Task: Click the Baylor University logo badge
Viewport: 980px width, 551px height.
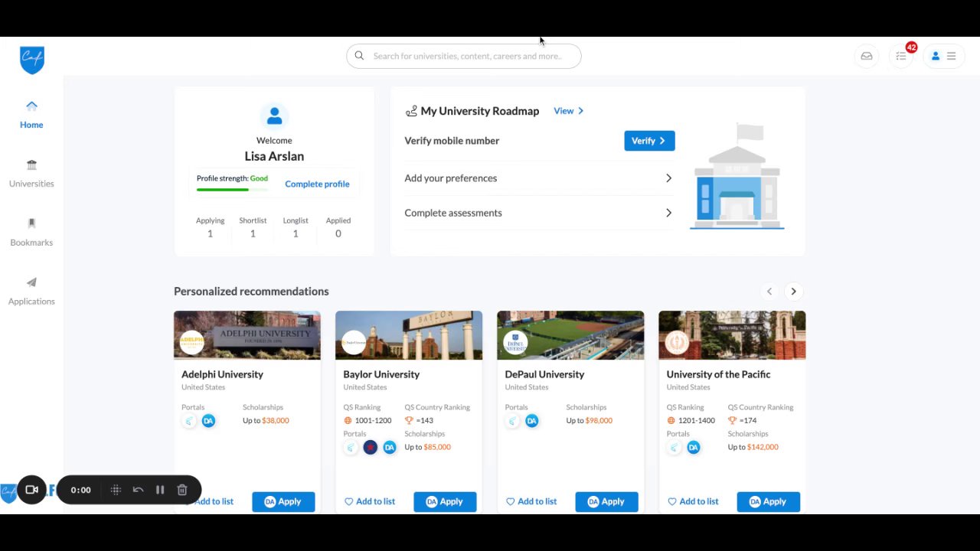Action: click(354, 342)
